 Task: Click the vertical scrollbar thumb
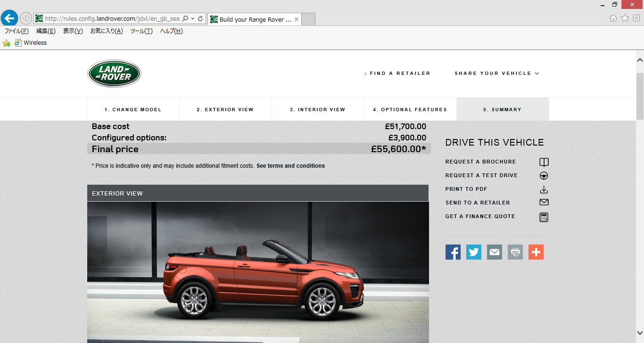pos(640,97)
